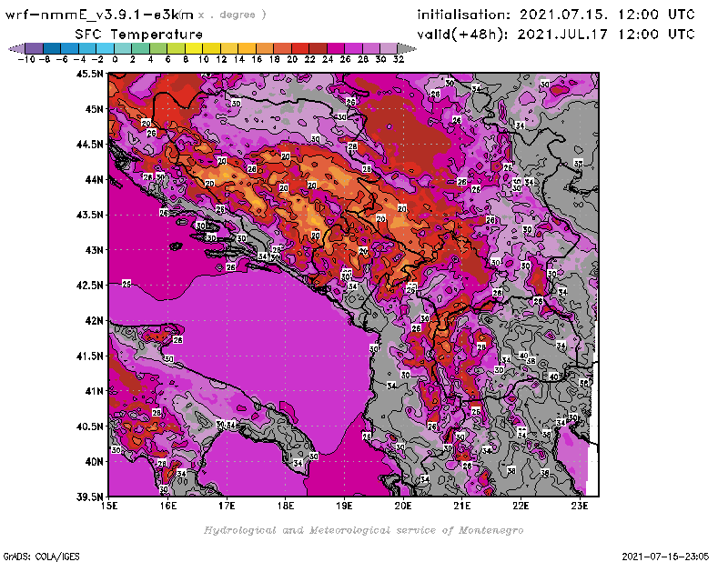Screen dimensions: 728x562
Task: Pick the light green swatch between 4 and 6
Action: coord(158,48)
